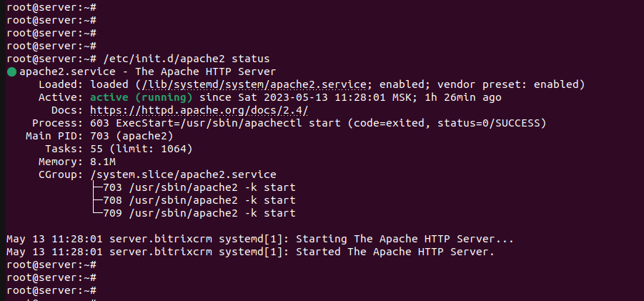Click 'apache2.service - The Apache HTTP Server' title

148,72
